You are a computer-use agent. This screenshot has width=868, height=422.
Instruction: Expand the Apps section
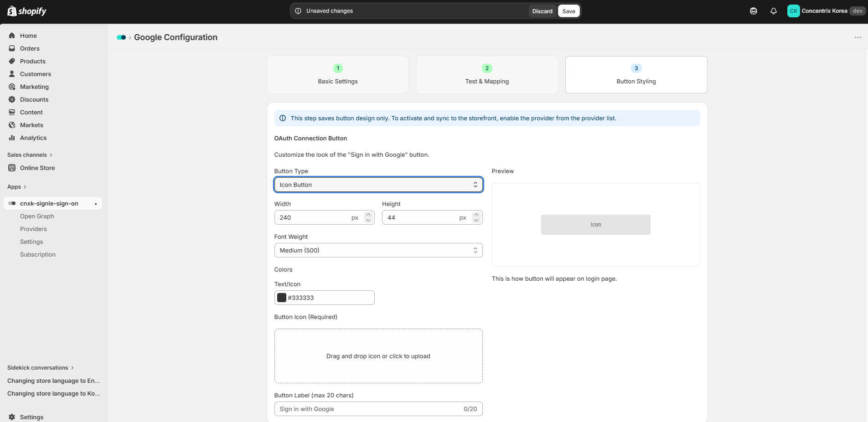(17, 187)
